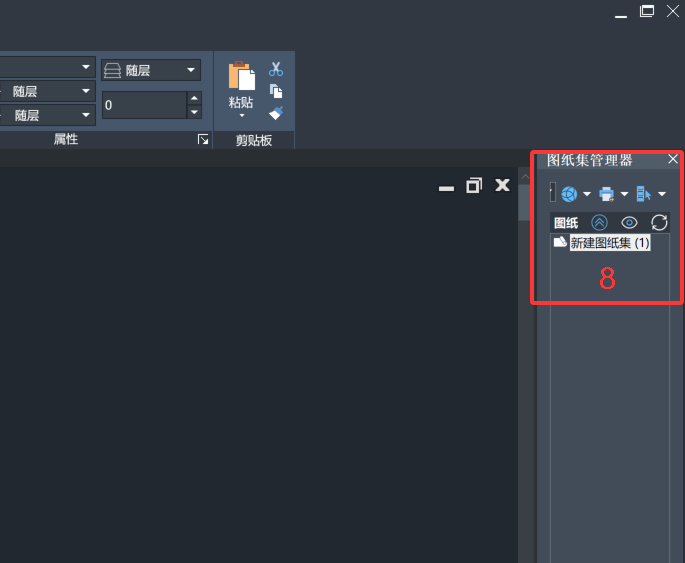Click the sheet set globe icon
This screenshot has height=563, width=685.
coord(569,194)
